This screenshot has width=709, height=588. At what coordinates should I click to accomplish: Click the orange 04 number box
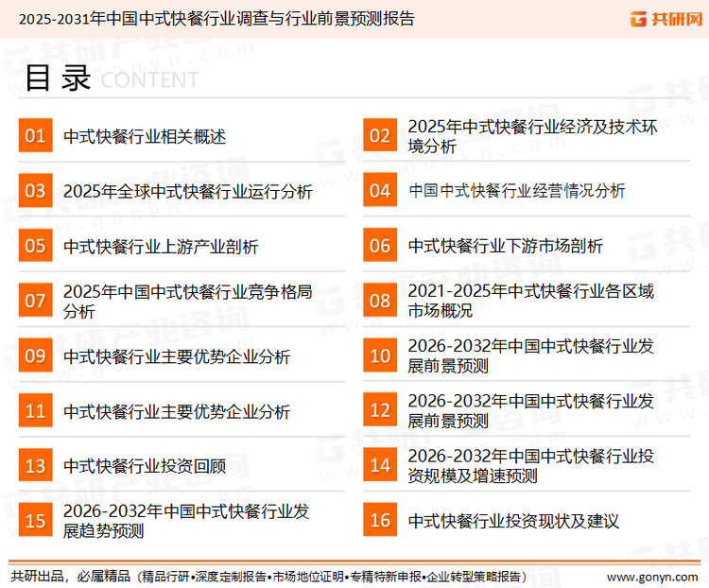(x=380, y=190)
